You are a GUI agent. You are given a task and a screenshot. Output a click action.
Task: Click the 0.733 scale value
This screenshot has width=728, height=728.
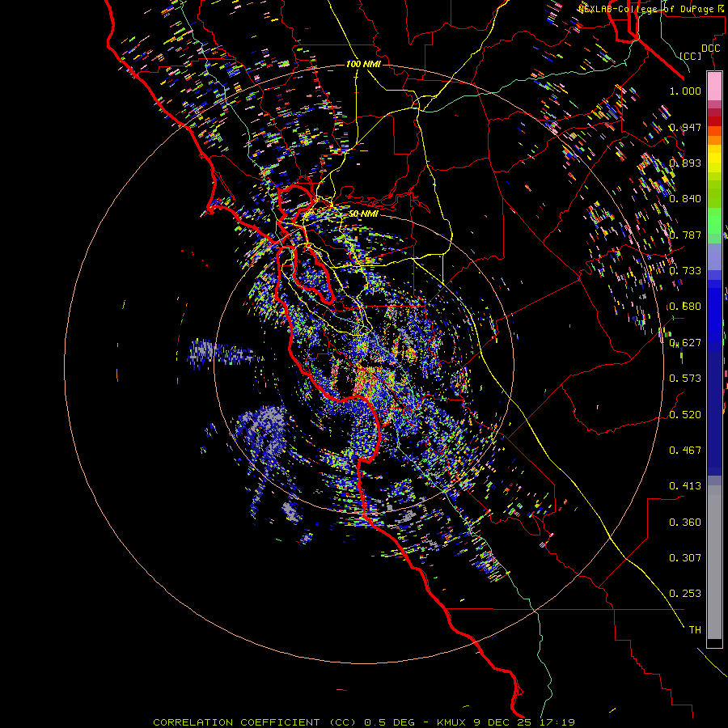tap(685, 271)
